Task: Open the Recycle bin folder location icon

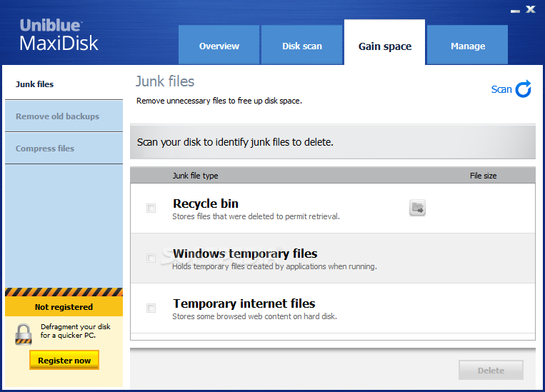Action: (x=417, y=208)
